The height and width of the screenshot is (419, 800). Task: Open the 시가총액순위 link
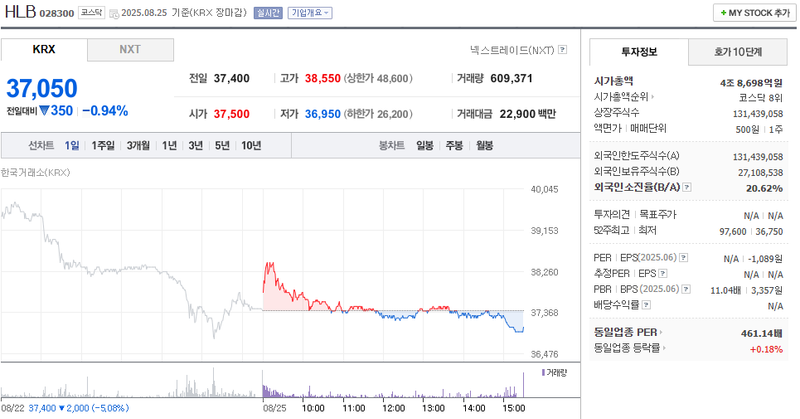click(x=623, y=96)
